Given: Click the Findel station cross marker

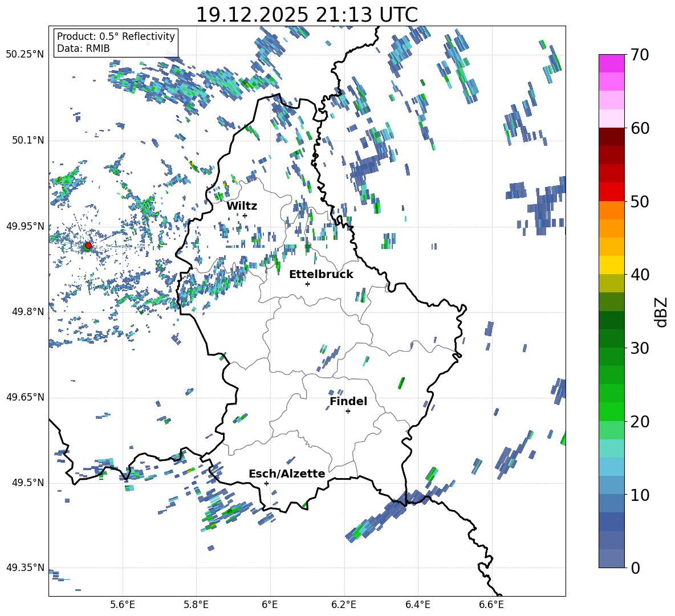Looking at the screenshot, I should (x=348, y=411).
